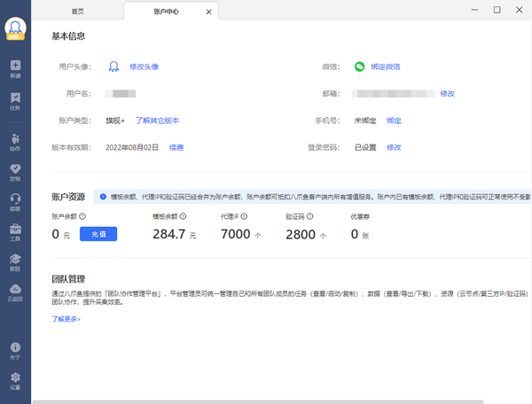This screenshot has width=532, height=404.
Task: Click the 账户资源 section heading
Action: click(68, 197)
